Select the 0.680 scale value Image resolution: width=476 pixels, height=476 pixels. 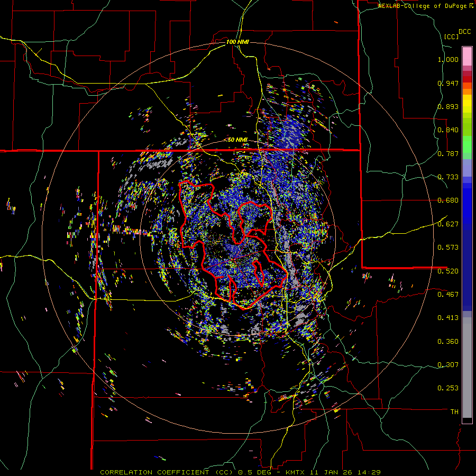coord(448,200)
